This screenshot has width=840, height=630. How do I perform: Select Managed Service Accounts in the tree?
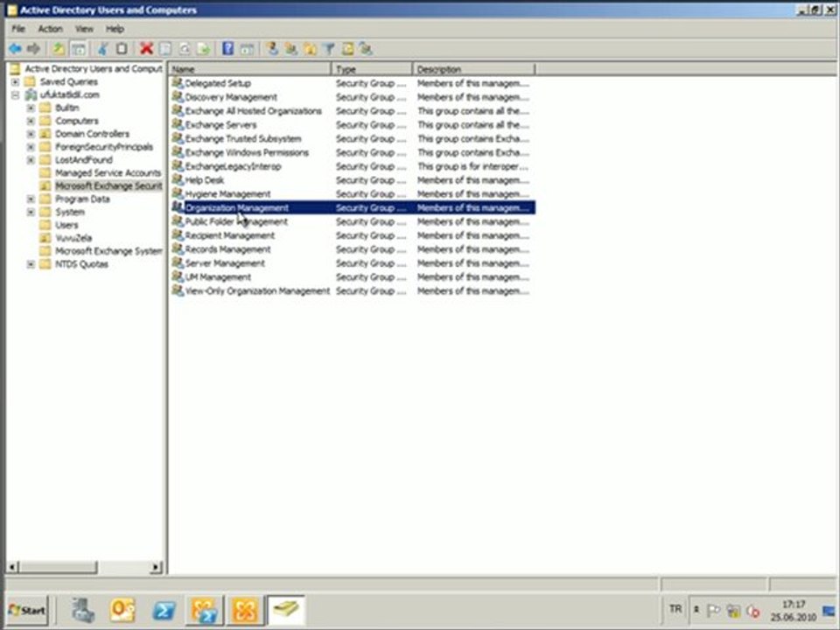click(108, 173)
